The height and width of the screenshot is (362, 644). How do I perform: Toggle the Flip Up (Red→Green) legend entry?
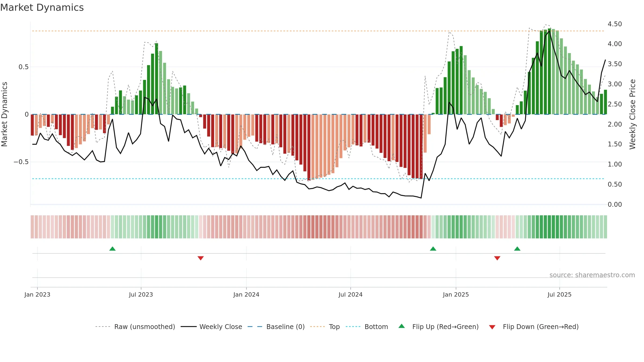point(438,327)
